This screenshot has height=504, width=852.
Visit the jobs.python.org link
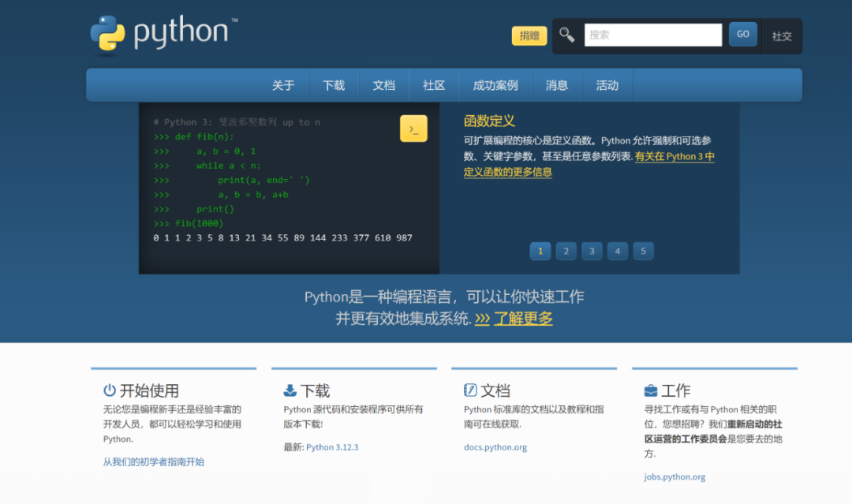pos(674,476)
